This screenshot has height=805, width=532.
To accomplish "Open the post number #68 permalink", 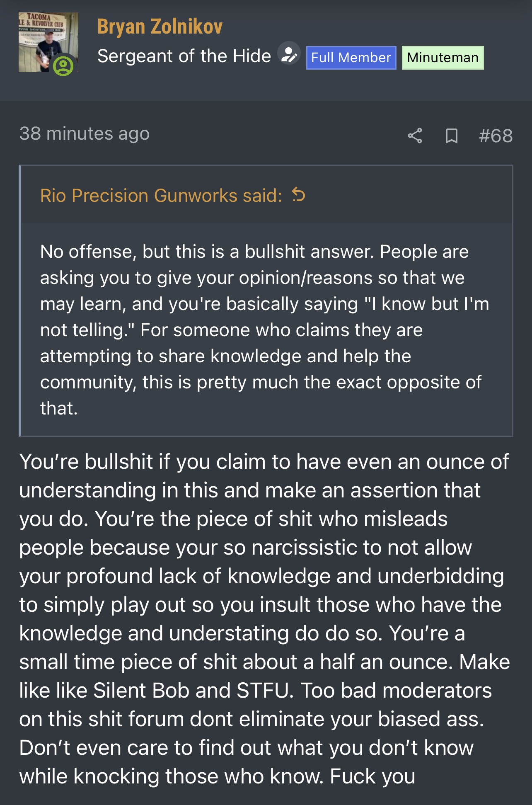I will [496, 136].
